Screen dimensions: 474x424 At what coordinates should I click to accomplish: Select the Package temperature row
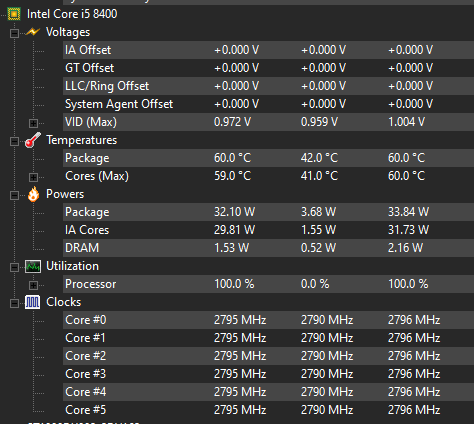268,158
